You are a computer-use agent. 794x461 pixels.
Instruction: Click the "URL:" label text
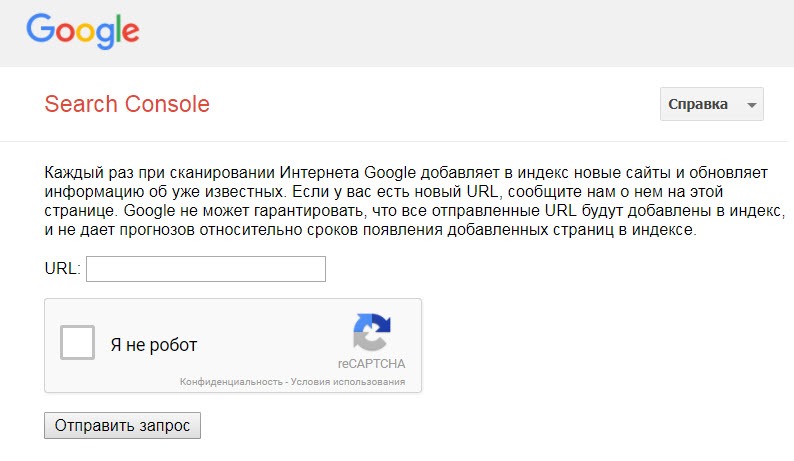tap(63, 269)
